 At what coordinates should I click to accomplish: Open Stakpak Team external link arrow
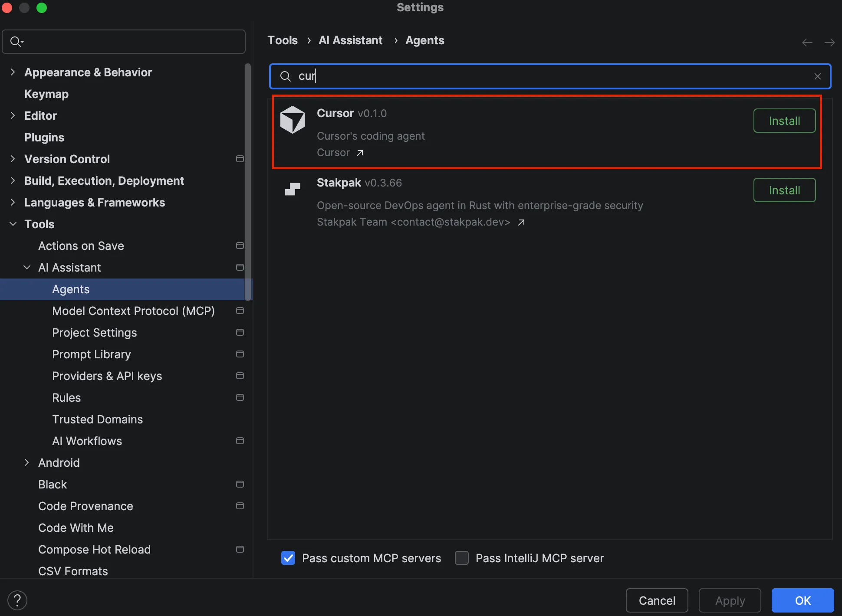(521, 222)
